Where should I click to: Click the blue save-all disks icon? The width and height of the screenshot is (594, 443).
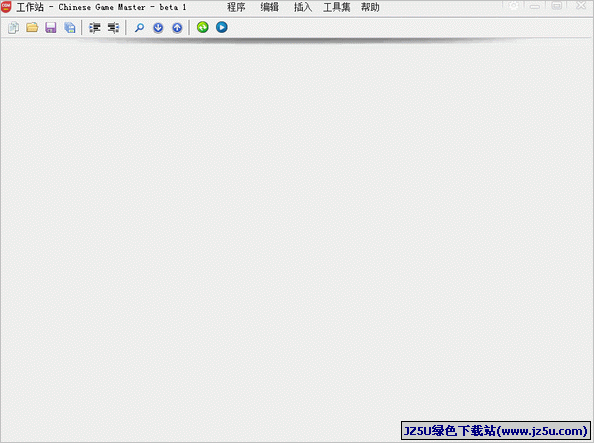point(70,28)
